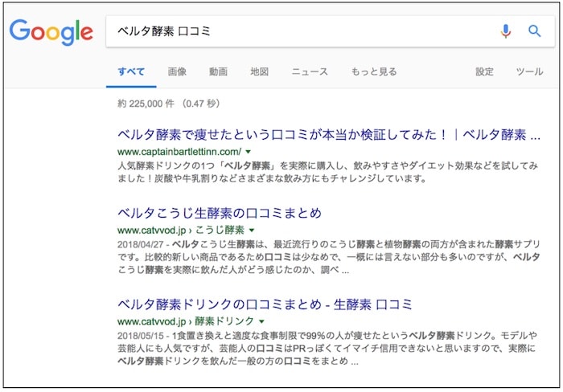Expand dropdown arrow next to こうじ酵素 URL
Screen dimensions: 563x392
252,231
